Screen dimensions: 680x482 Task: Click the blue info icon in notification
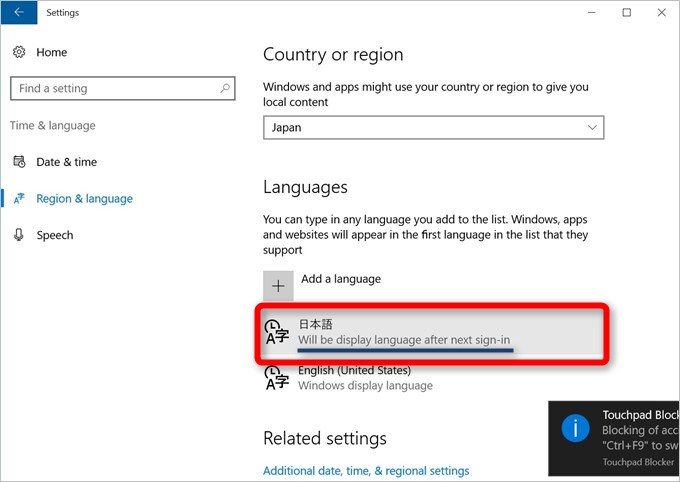(x=575, y=429)
